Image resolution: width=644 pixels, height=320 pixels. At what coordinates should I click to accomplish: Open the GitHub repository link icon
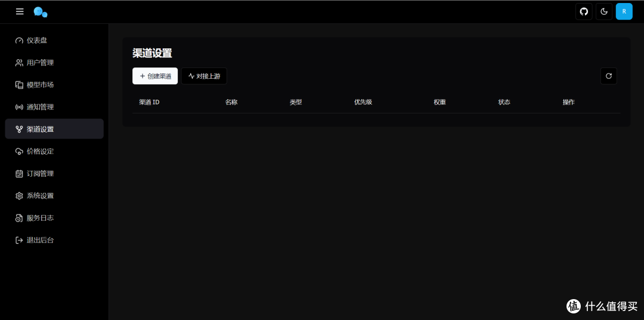coord(584,11)
